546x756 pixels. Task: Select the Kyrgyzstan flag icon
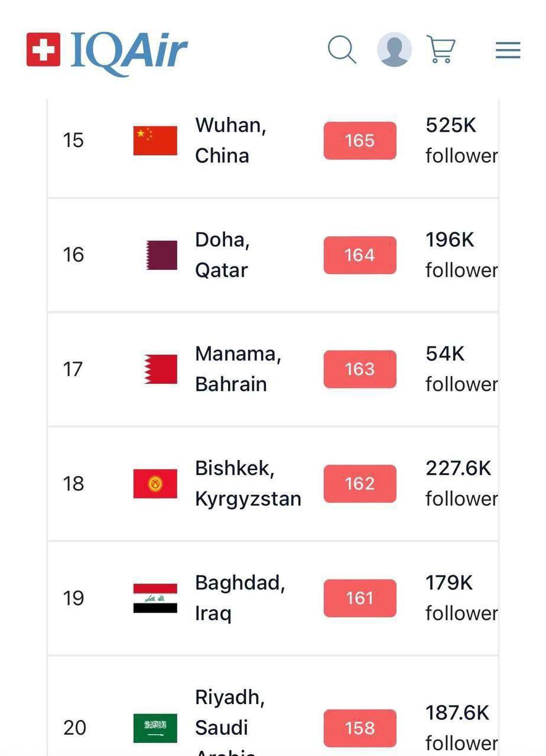click(x=155, y=483)
